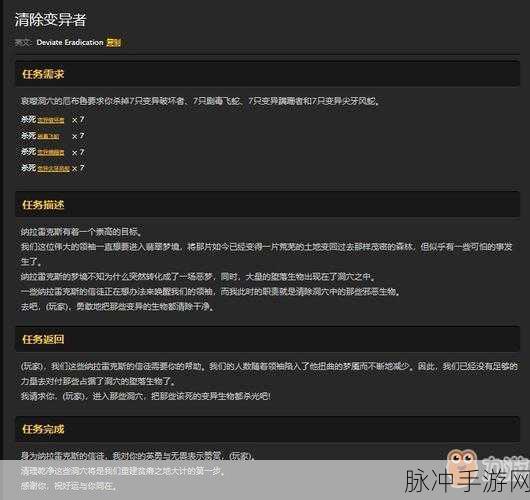Image resolution: width=530 pixels, height=500 pixels.
Task: Click the page title 清除变异者
Action: pos(50,20)
